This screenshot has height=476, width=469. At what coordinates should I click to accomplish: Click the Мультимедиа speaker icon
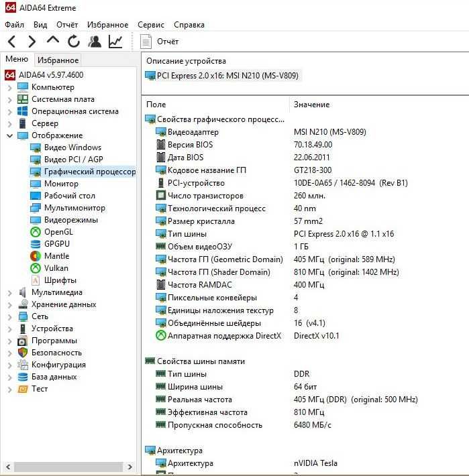click(x=23, y=292)
